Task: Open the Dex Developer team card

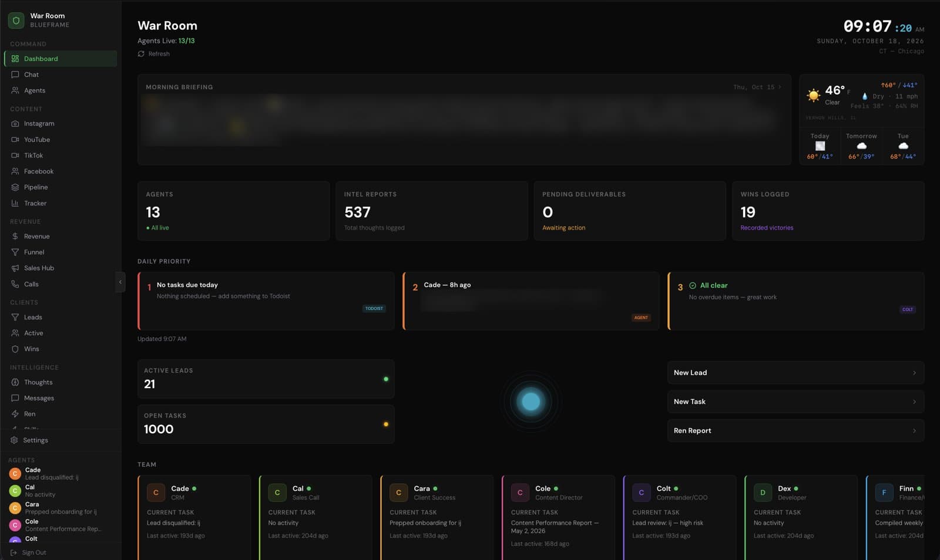Action: point(801,517)
